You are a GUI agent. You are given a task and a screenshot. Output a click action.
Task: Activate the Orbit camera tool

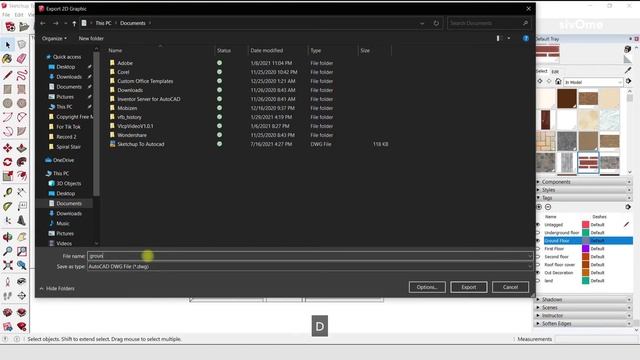pos(7,237)
